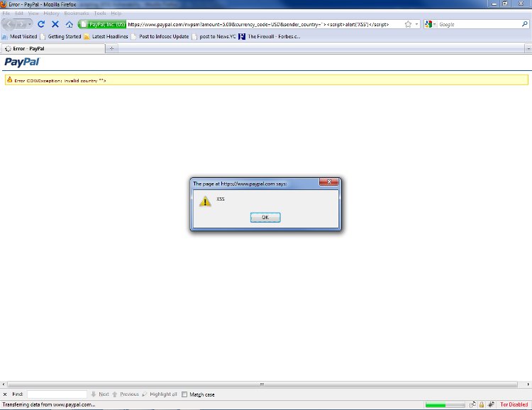The height and width of the screenshot is (410, 532).
Task: Open the History menu
Action: tap(51, 13)
